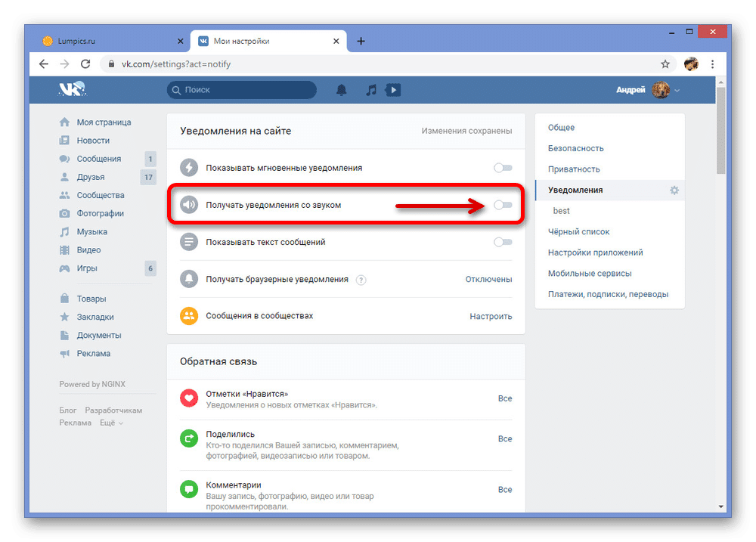Click the Поиск search field
This screenshot has height=542, width=756.
242,90
